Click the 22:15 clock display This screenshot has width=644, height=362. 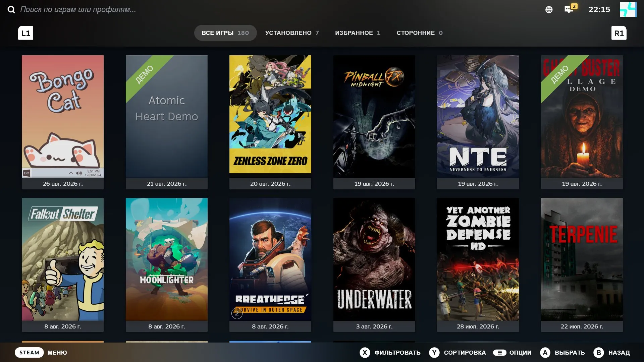(x=599, y=9)
